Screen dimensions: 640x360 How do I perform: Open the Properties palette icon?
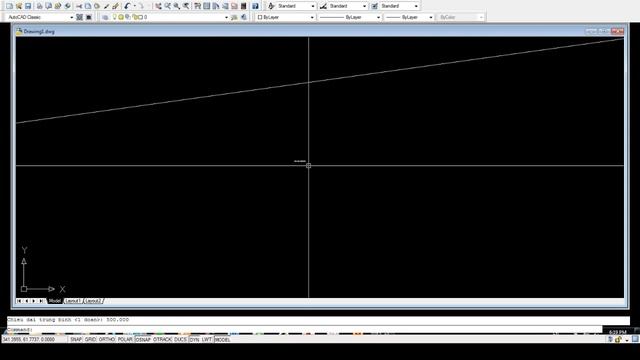(198, 6)
